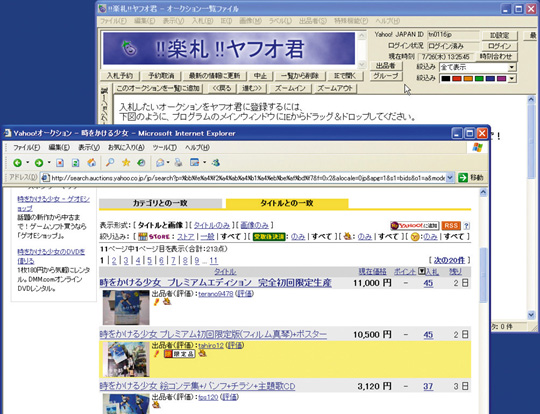Click the Windows flag logo in IE

tap(478, 148)
